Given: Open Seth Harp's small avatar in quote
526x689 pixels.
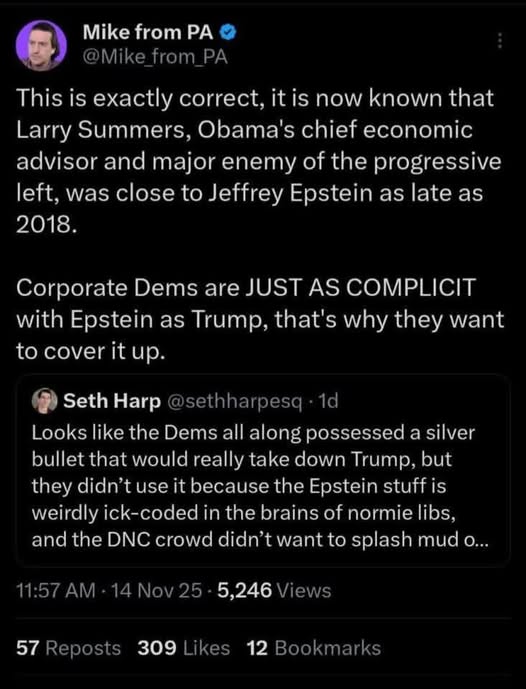Looking at the screenshot, I should pyautogui.click(x=44, y=400).
